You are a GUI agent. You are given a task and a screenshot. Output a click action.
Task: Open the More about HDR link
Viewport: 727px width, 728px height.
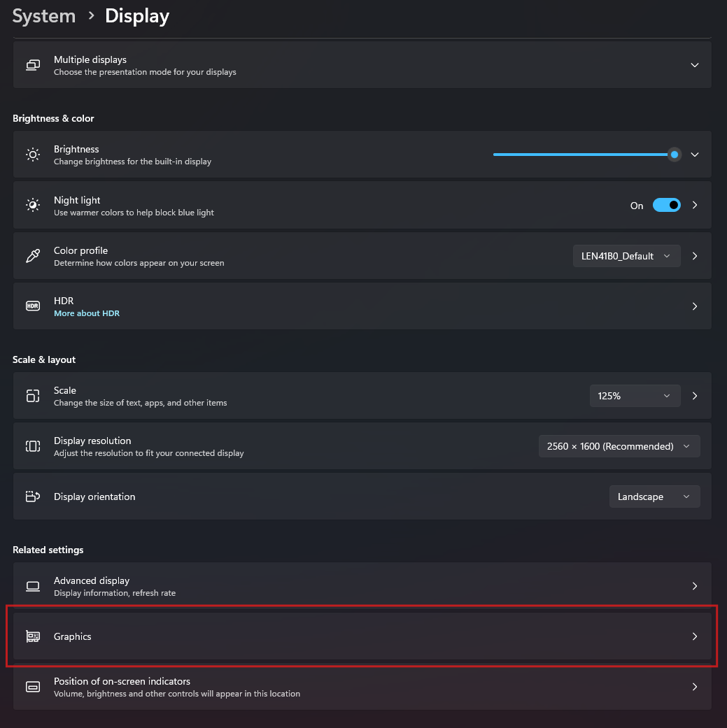pos(86,313)
